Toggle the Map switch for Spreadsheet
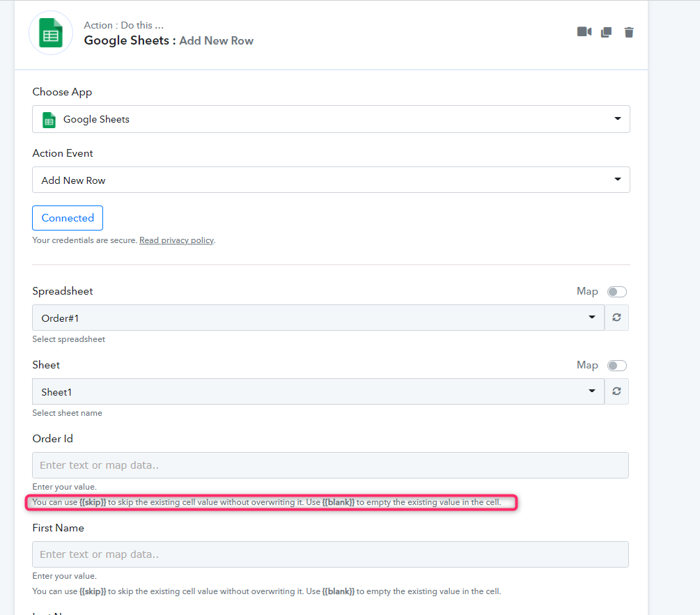Viewport: 700px width, 615px height. coord(617,292)
